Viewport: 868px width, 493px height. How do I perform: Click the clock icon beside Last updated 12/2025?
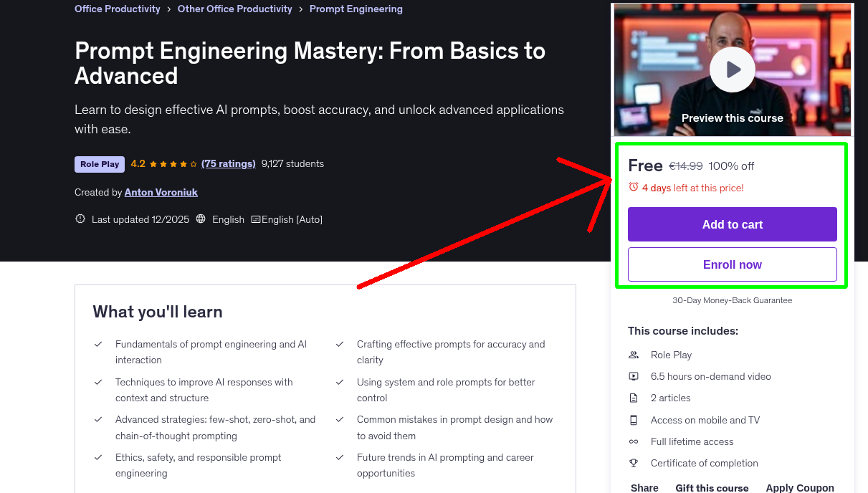coord(80,219)
